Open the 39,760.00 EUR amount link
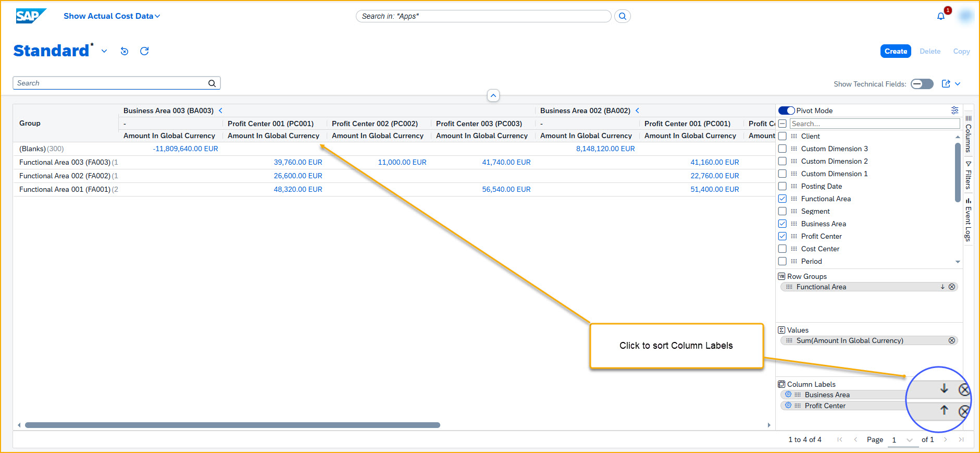Image resolution: width=980 pixels, height=453 pixels. click(x=298, y=162)
